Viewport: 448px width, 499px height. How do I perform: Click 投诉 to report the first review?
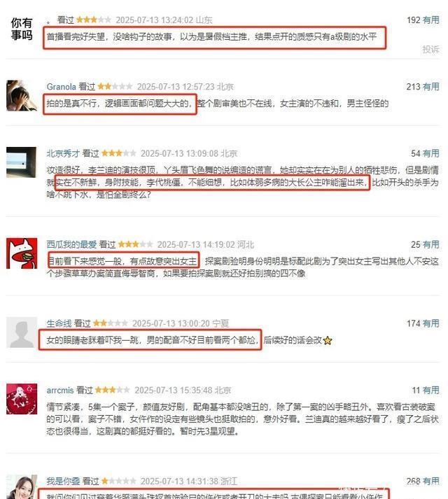pyautogui.click(x=430, y=49)
